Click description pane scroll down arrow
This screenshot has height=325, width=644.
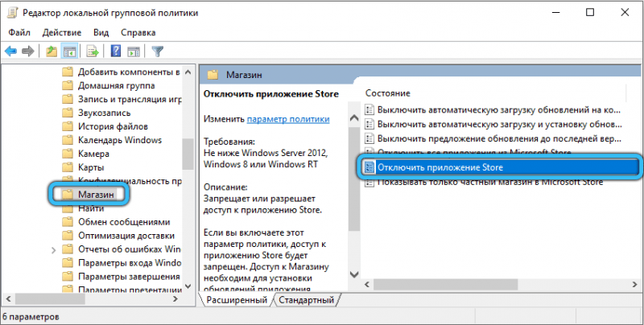353,274
